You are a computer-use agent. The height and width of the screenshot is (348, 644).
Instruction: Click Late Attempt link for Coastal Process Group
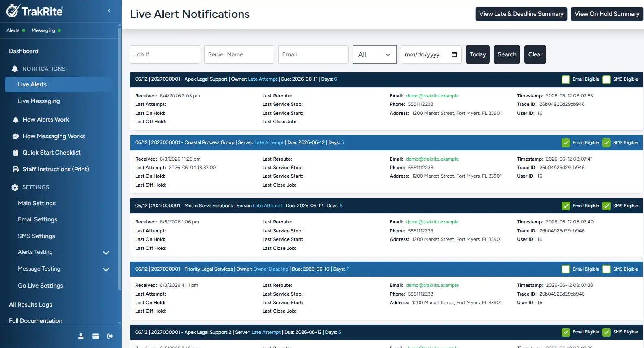tap(269, 142)
